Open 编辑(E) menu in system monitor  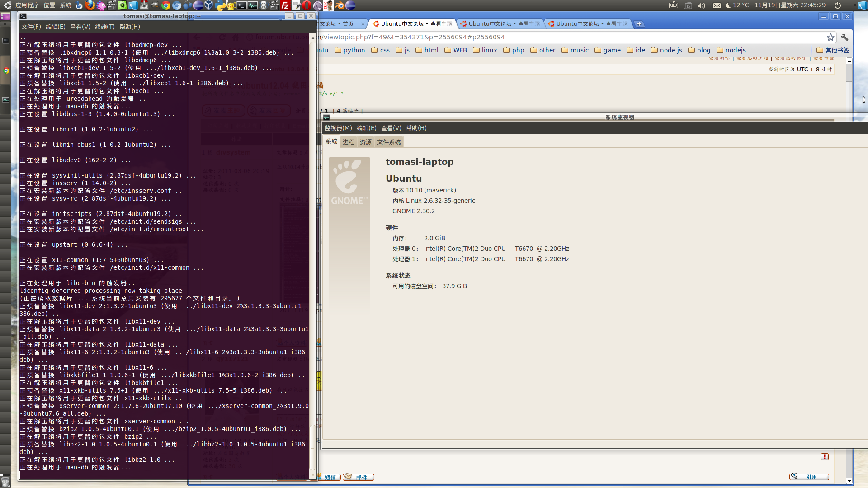[367, 128]
